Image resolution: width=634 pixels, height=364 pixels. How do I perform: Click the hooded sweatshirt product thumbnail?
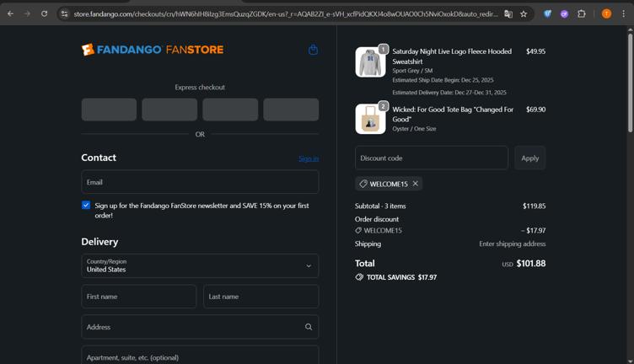[370, 62]
